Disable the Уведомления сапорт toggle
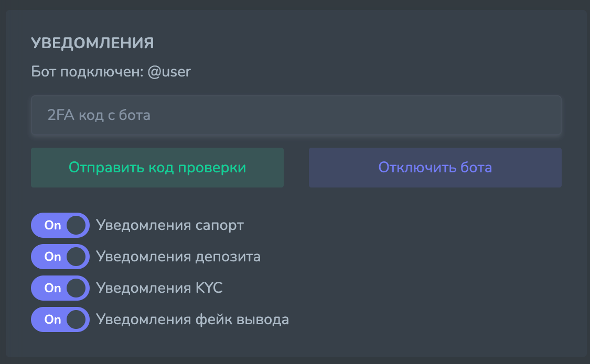This screenshot has height=364, width=590. tap(60, 225)
